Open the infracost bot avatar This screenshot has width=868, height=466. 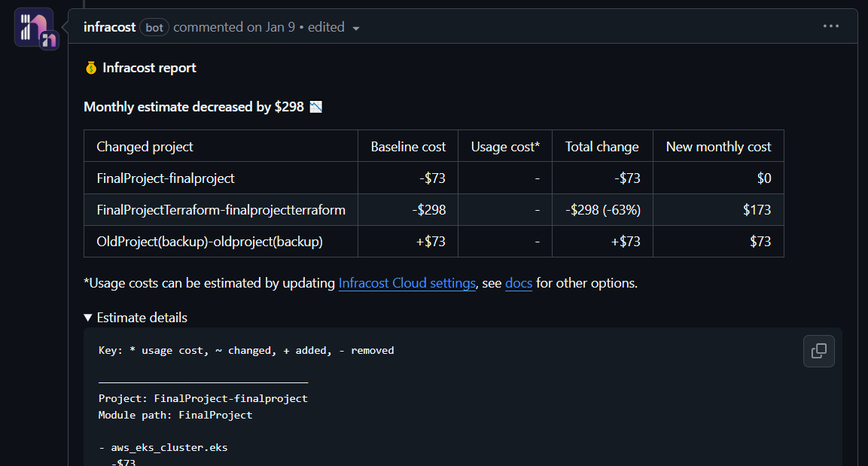pos(34,27)
